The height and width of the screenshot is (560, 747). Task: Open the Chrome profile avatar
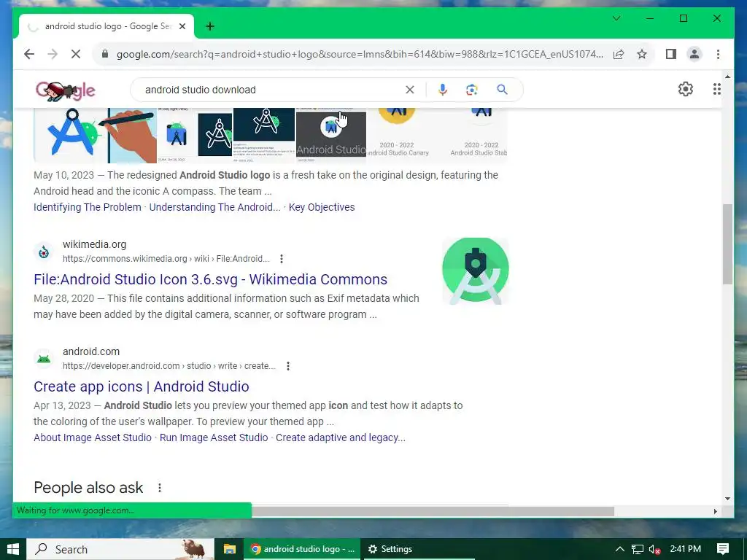694,54
